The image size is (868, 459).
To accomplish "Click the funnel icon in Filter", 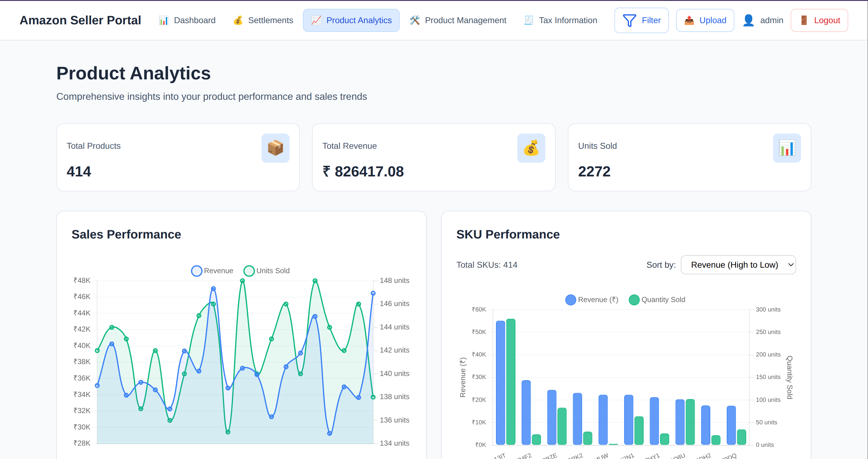I will tap(629, 21).
